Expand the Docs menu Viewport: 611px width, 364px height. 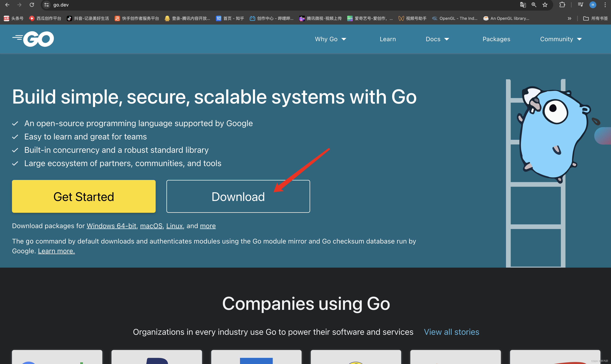pyautogui.click(x=437, y=39)
